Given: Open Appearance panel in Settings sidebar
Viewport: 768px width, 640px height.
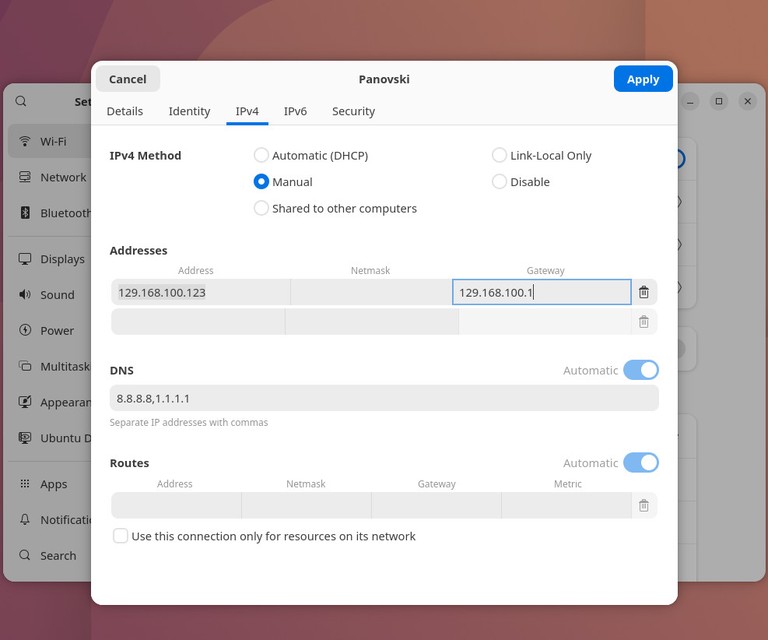Looking at the screenshot, I should [49, 402].
